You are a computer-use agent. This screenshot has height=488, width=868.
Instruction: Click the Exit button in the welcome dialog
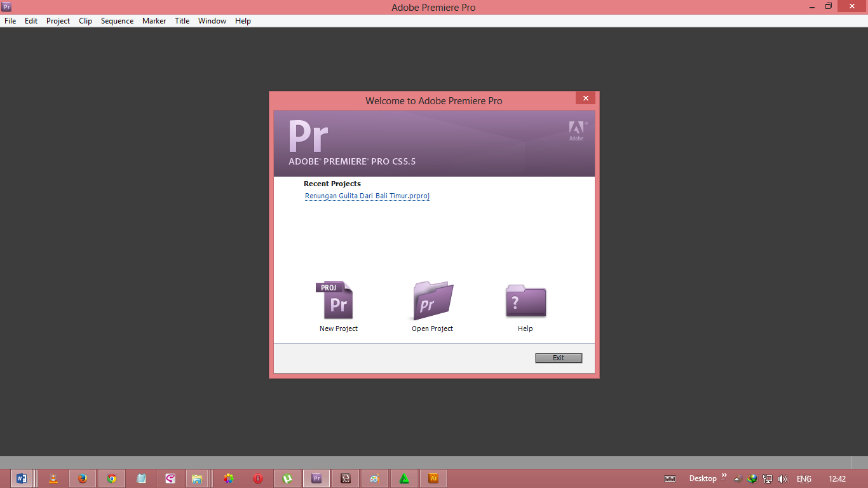point(559,358)
